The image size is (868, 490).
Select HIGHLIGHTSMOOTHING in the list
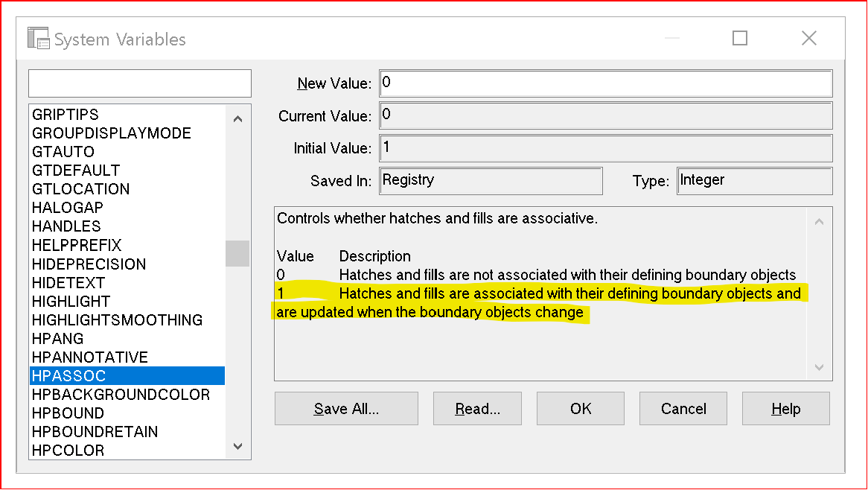(118, 319)
